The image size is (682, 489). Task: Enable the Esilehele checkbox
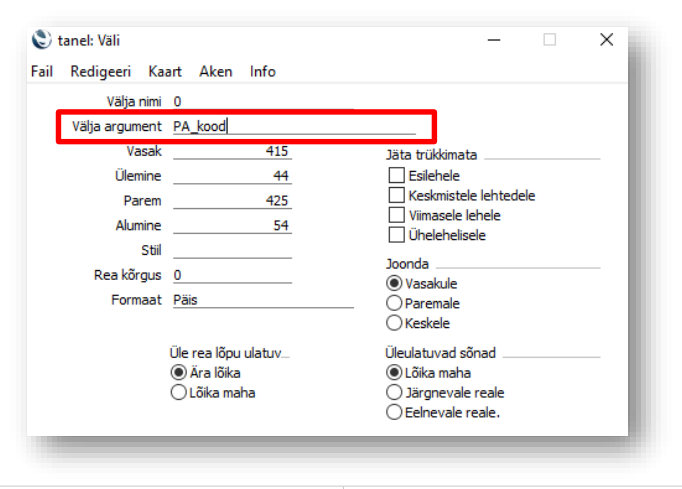coord(396,175)
